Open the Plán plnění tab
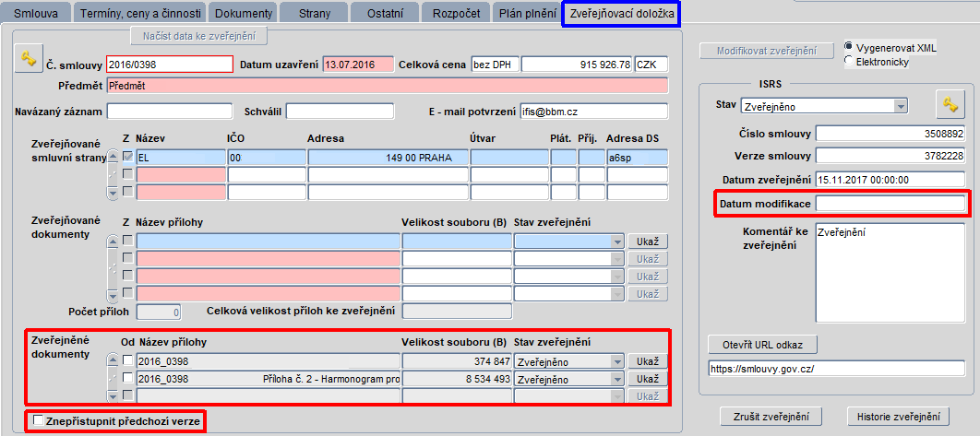 (527, 13)
